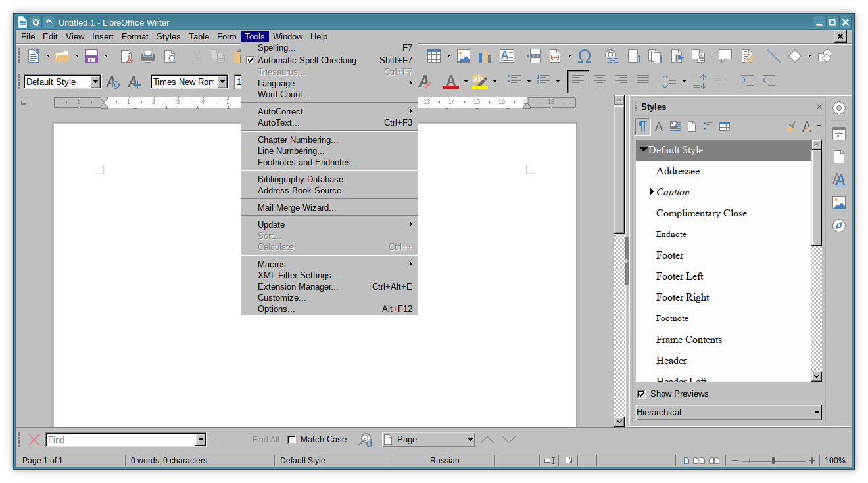868x483 pixels.
Task: Export directly as PDF
Action: click(126, 56)
